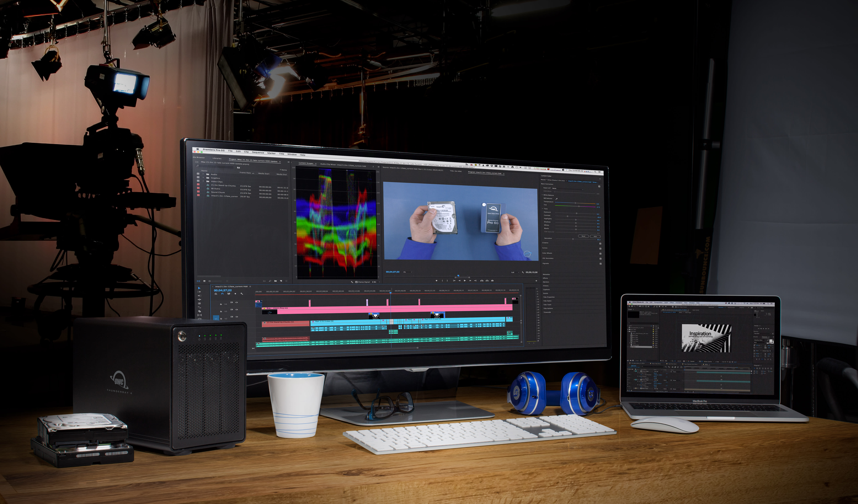This screenshot has height=504, width=858.
Task: Add Marker in Program monitor
Action: pos(436,281)
